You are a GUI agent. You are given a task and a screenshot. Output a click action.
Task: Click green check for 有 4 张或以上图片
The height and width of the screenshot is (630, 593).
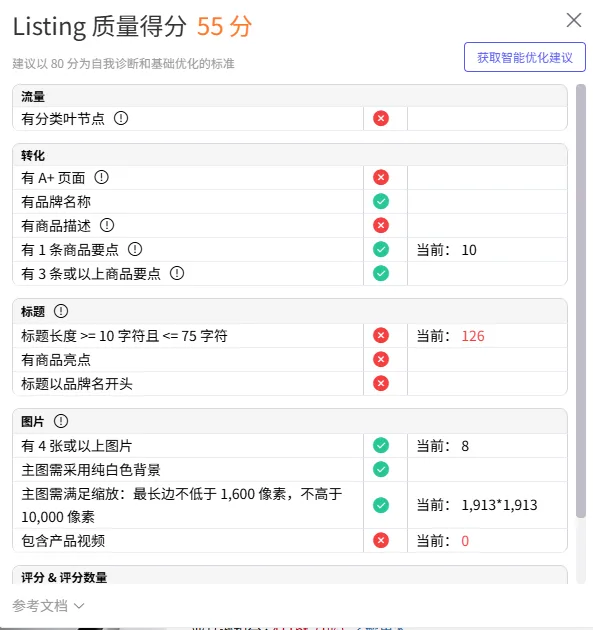(x=381, y=445)
